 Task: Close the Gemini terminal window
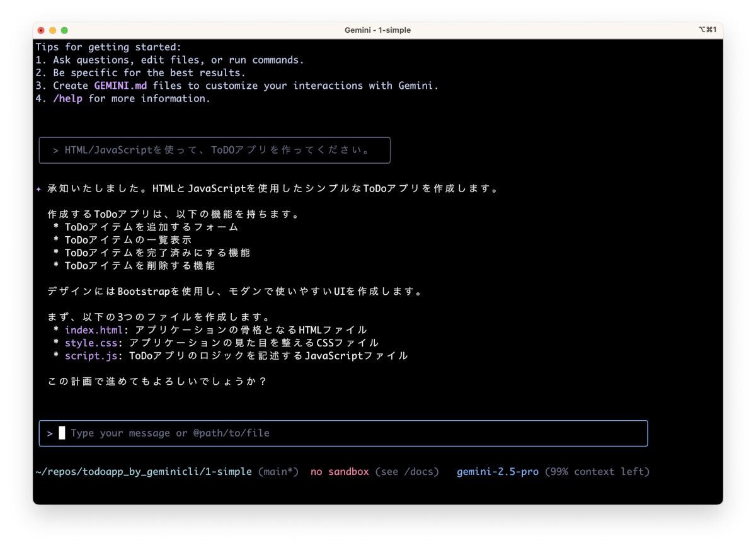42,30
